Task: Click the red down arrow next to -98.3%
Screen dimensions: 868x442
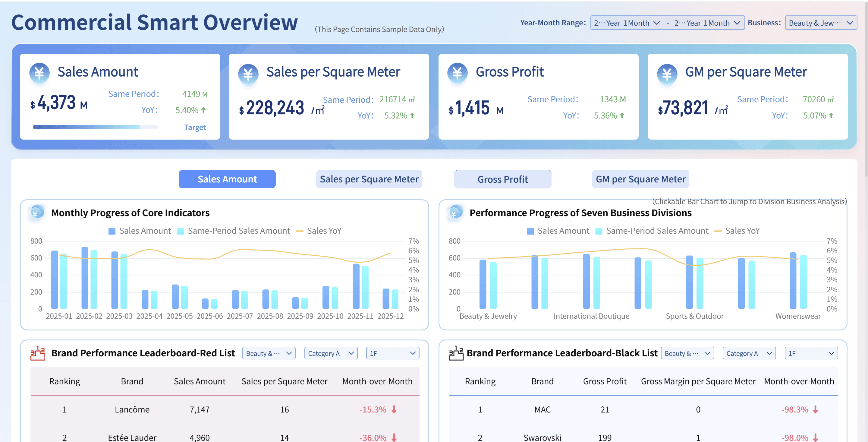Action: [816, 409]
